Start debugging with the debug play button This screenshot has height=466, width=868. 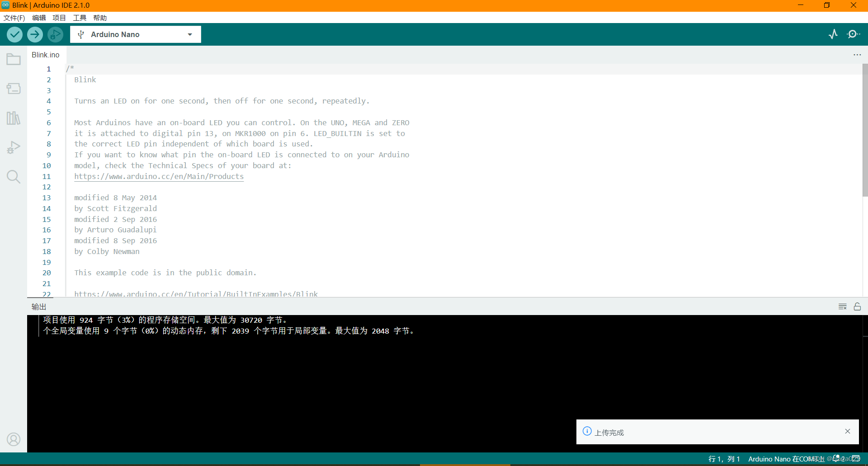point(55,34)
